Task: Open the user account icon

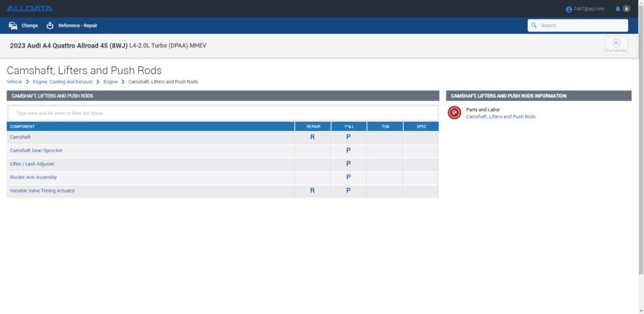Action: coord(569,9)
